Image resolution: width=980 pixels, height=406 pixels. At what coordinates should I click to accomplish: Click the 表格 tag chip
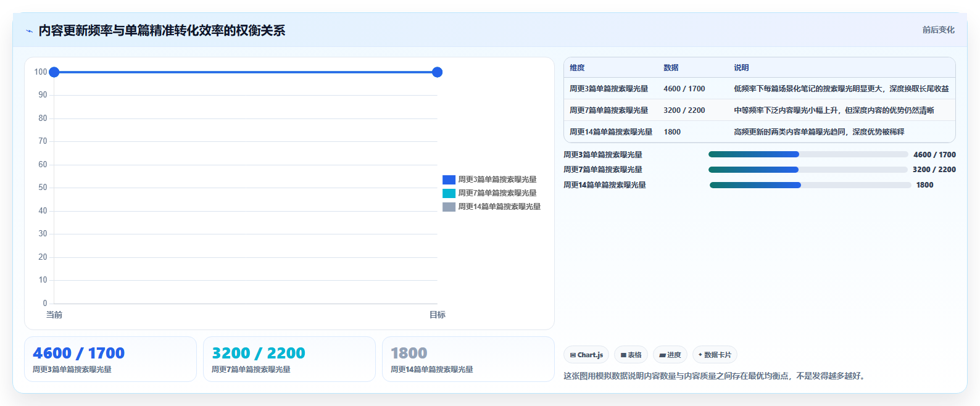631,355
